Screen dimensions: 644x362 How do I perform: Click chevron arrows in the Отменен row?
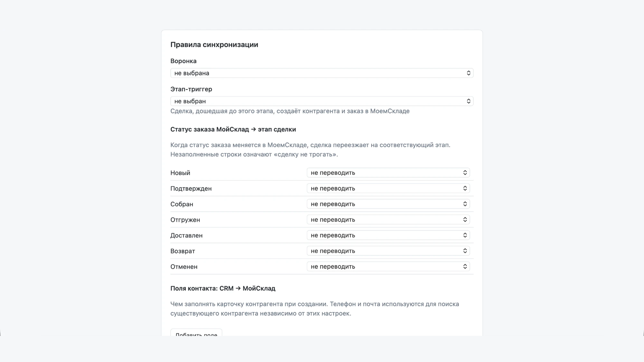[465, 266]
